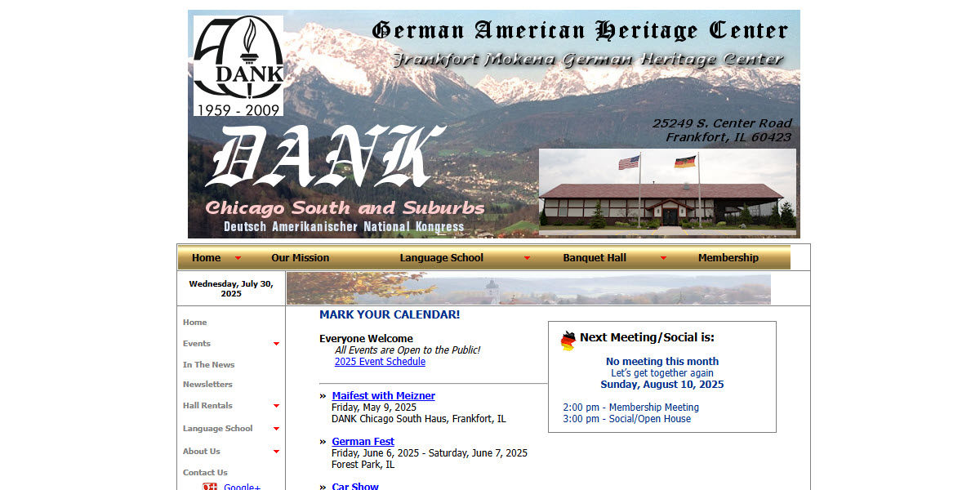Image resolution: width=980 pixels, height=490 pixels.
Task: Expand the Home navigation dropdown
Action: (238, 257)
